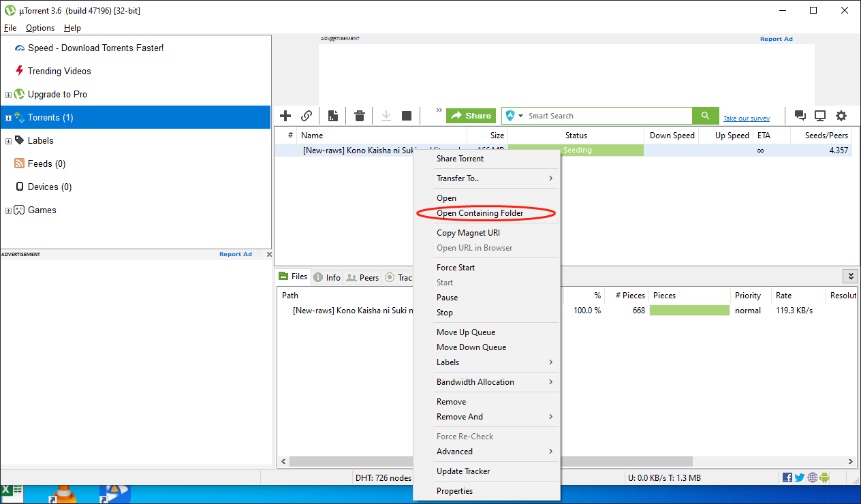Click the Speed speedometer icon in sidebar

click(19, 48)
